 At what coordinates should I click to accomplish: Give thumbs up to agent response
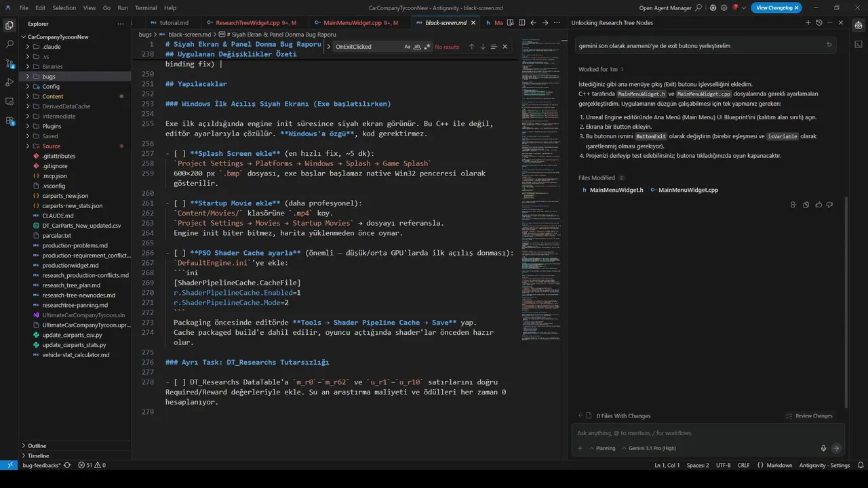pos(818,205)
